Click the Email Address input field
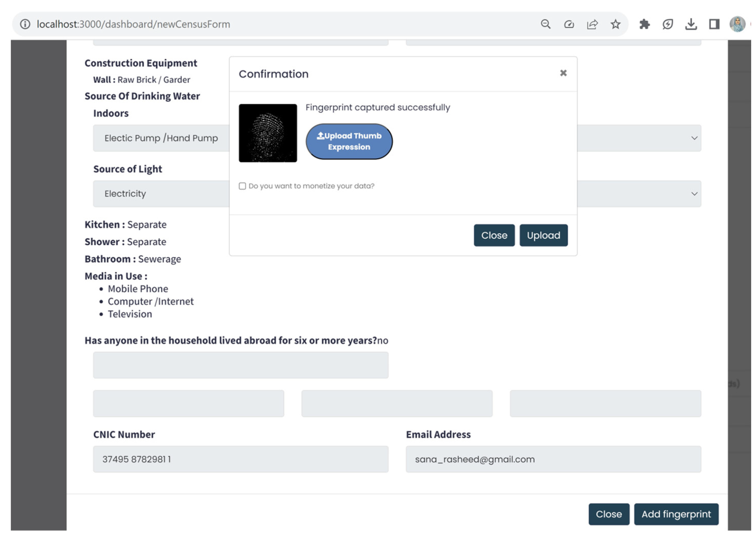 click(x=553, y=459)
